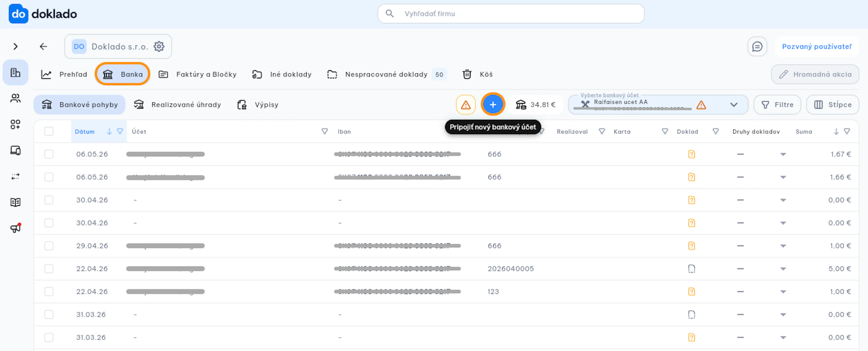Expand the Vyberte bankový účet dropdown
Image resolution: width=868 pixels, height=351 pixels.
(x=734, y=105)
